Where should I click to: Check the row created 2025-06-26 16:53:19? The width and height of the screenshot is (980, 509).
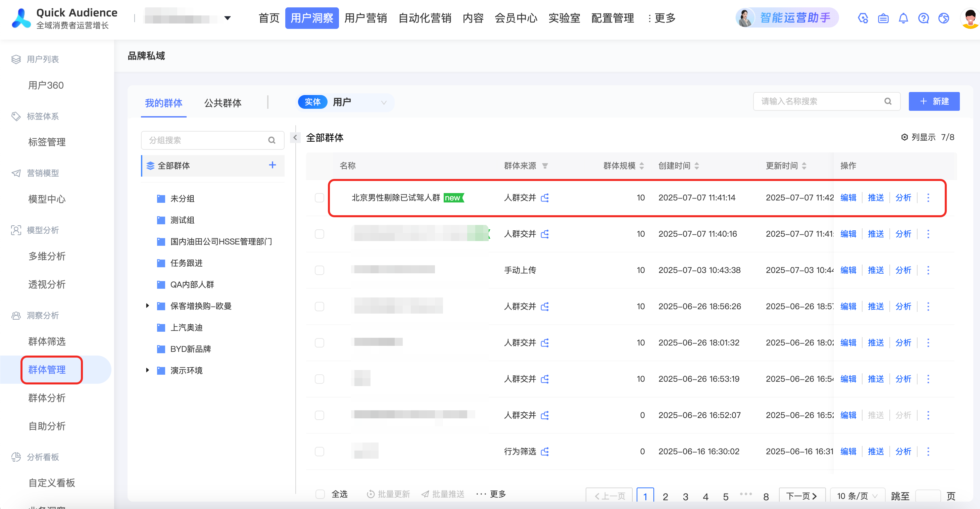click(x=319, y=379)
